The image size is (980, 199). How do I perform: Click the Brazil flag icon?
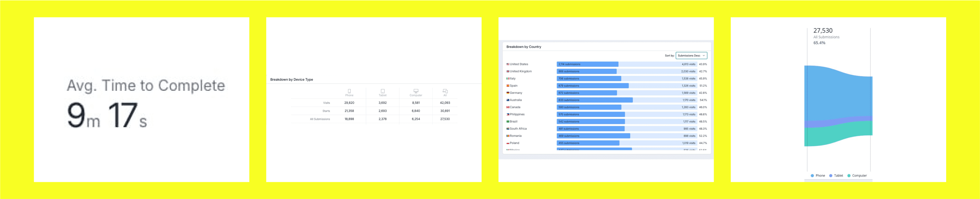coord(508,121)
